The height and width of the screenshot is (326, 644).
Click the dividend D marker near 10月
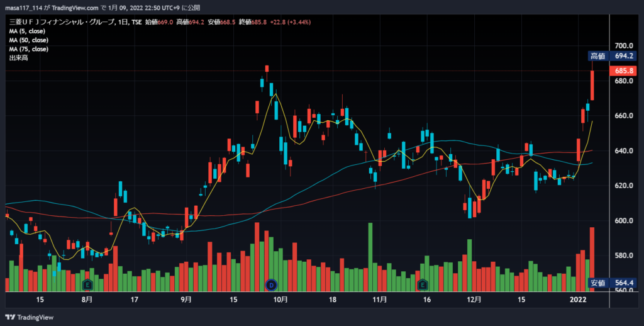(x=271, y=284)
